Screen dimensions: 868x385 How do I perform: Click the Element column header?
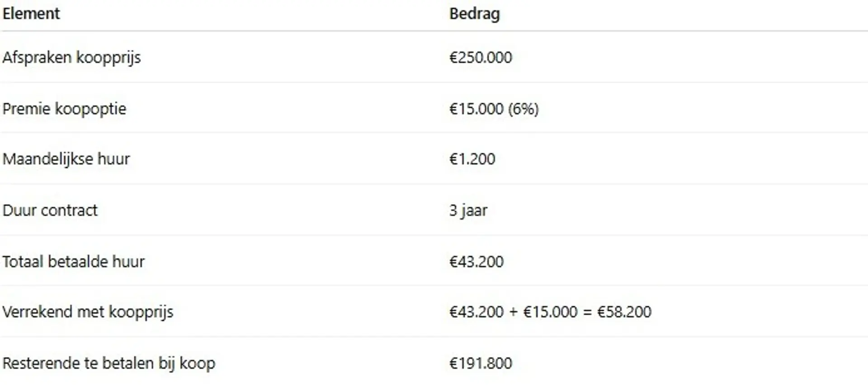point(31,14)
